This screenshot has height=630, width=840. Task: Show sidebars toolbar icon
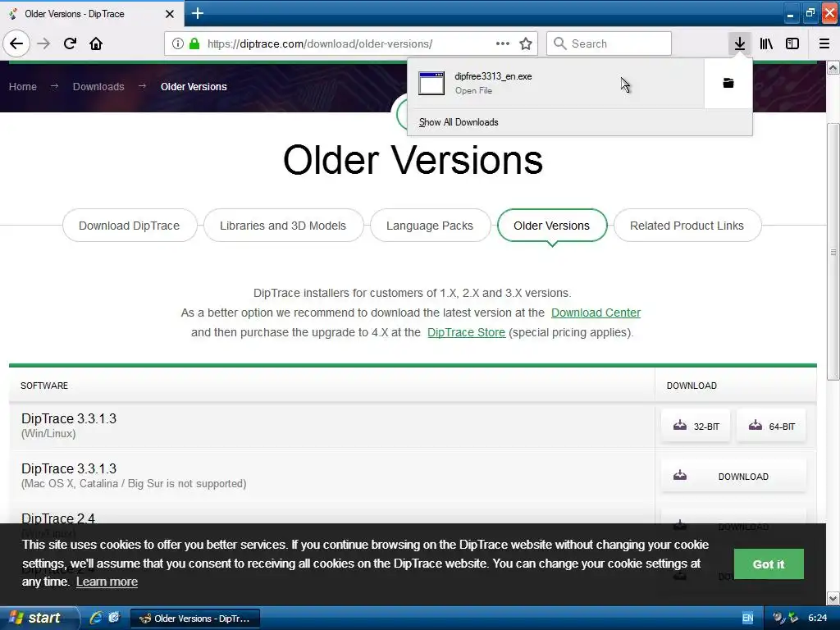[792, 43]
